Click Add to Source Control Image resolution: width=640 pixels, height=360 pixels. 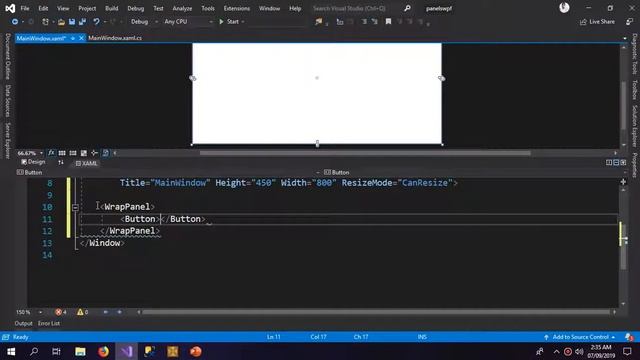(x=580, y=337)
